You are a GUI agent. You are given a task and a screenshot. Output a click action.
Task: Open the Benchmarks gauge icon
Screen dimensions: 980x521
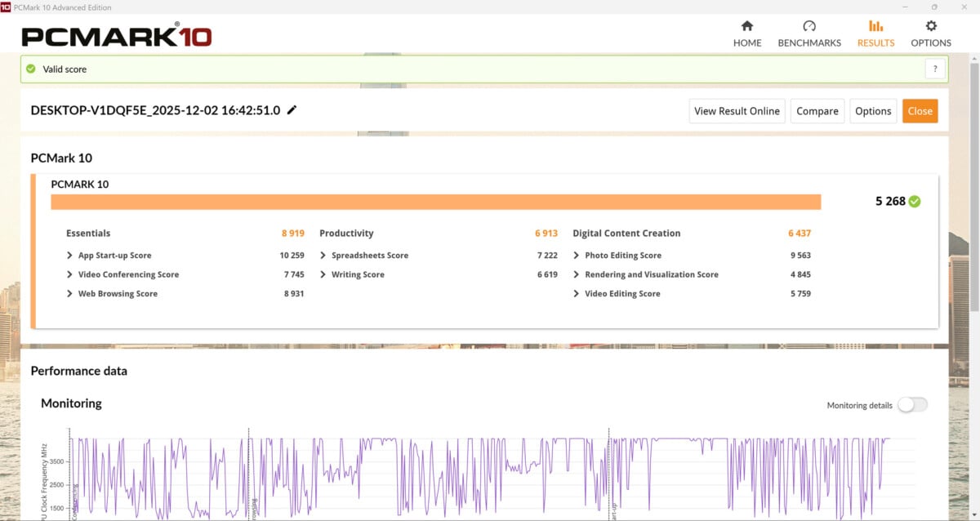point(808,26)
